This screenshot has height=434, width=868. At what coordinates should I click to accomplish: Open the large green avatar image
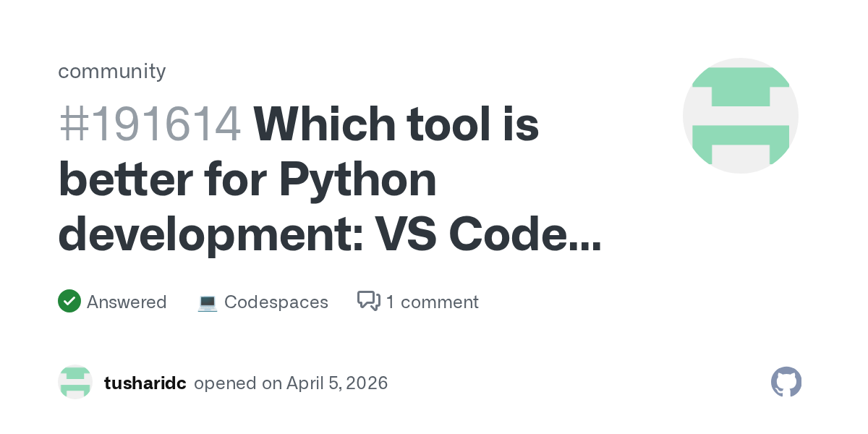tap(740, 116)
